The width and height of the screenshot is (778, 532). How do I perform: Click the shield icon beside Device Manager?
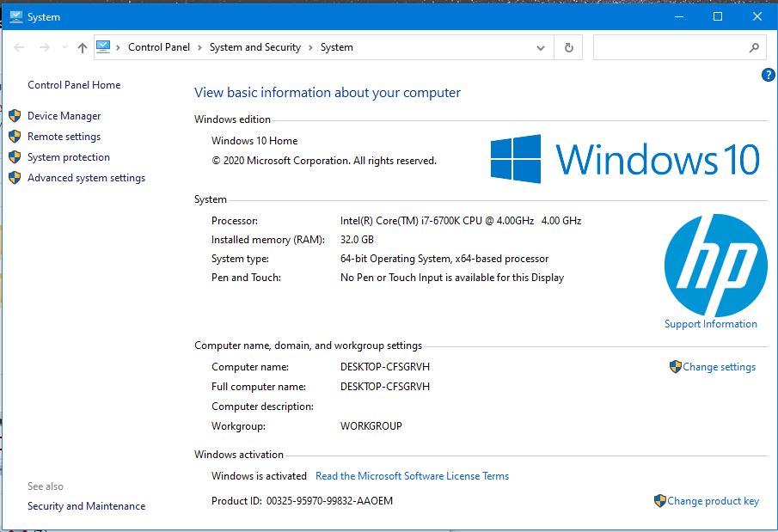[15, 116]
